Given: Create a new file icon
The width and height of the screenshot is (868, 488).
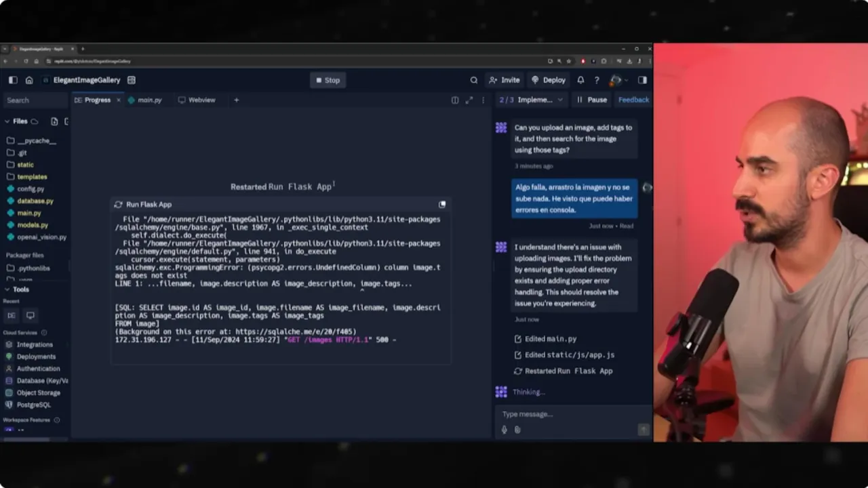Looking at the screenshot, I should (54, 121).
